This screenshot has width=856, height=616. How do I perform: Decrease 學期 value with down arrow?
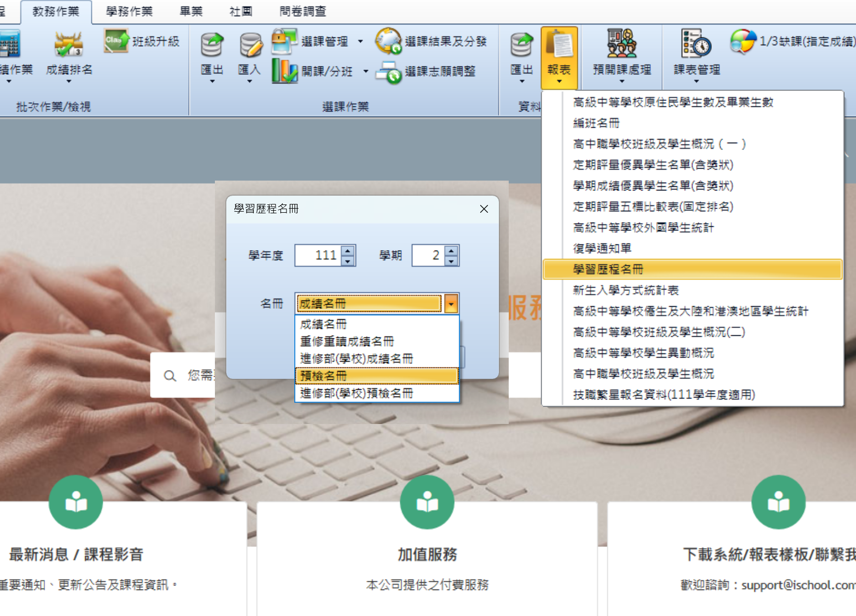pyautogui.click(x=451, y=261)
